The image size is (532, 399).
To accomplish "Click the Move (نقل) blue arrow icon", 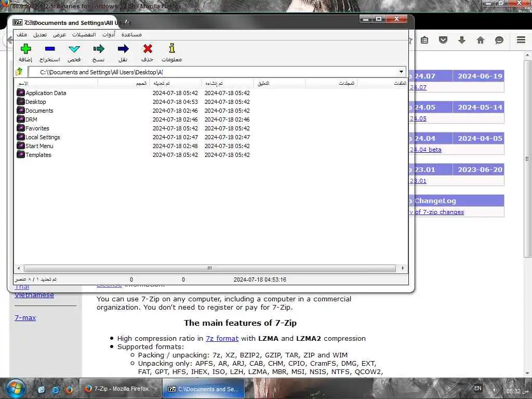I will pos(123,49).
